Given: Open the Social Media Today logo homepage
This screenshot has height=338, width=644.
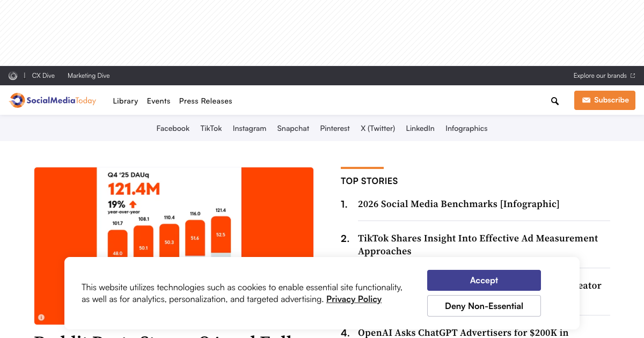Looking at the screenshot, I should click(53, 100).
